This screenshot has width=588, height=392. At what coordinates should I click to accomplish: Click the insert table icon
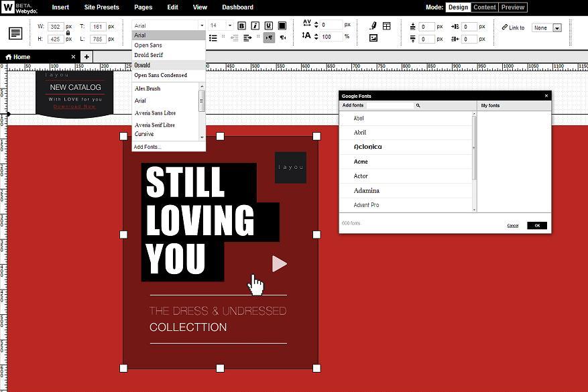coord(387,26)
